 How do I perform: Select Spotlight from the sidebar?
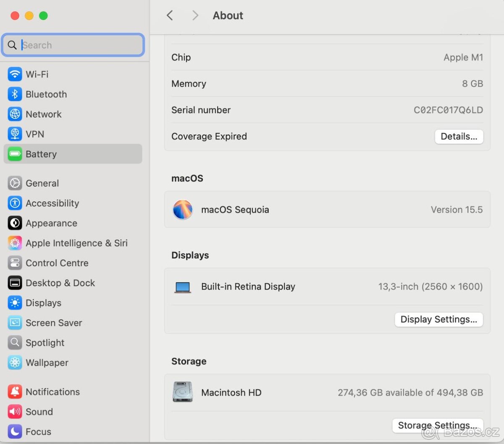(x=45, y=342)
